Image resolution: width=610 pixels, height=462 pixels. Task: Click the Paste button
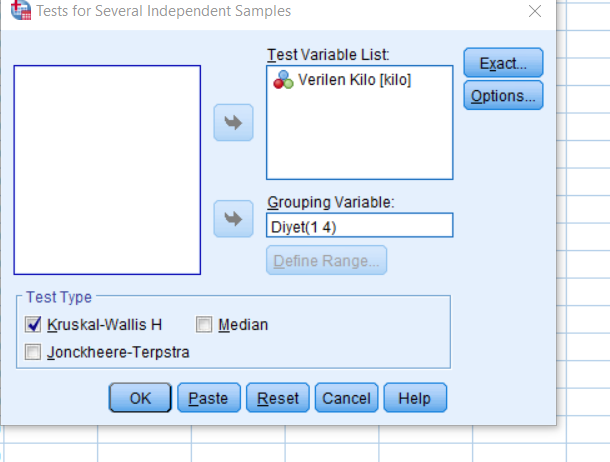click(x=209, y=398)
